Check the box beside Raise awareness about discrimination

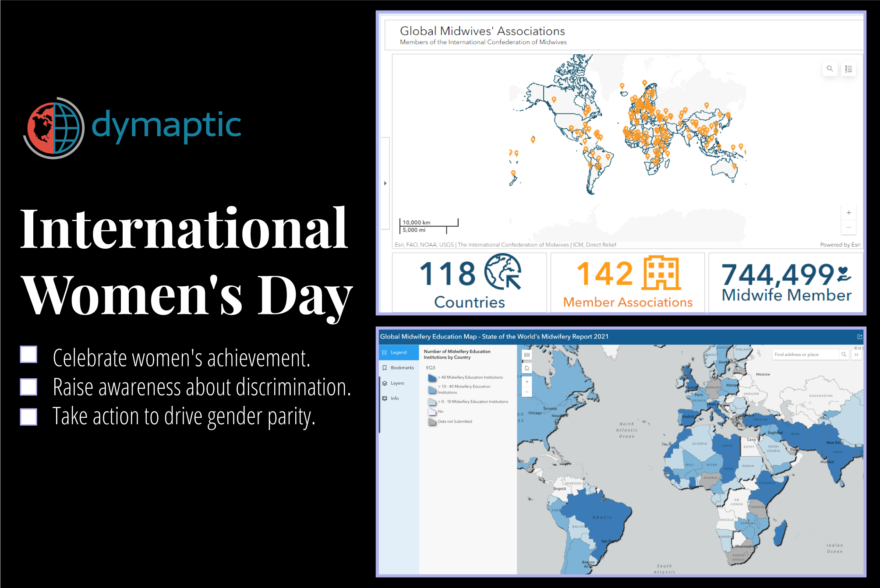tap(29, 386)
